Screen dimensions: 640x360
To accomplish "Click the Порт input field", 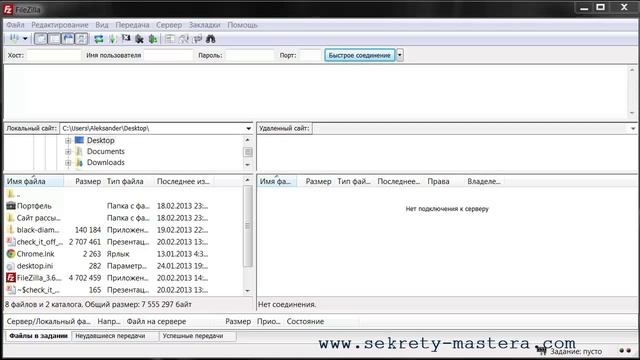I will click(310, 55).
